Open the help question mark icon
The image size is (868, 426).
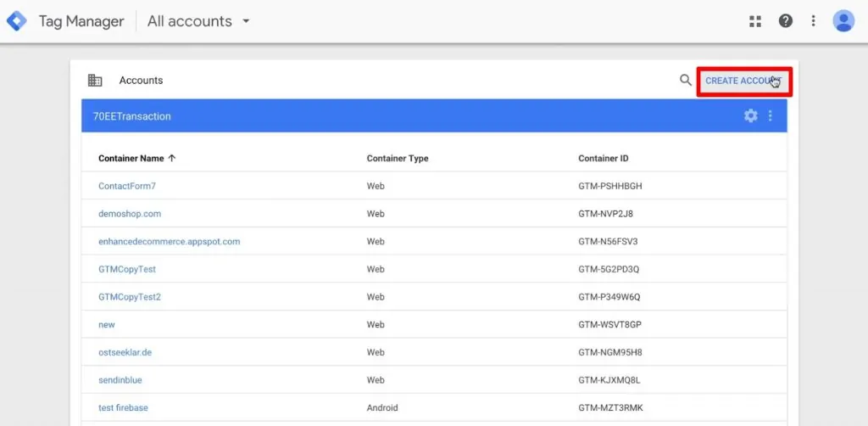(785, 21)
